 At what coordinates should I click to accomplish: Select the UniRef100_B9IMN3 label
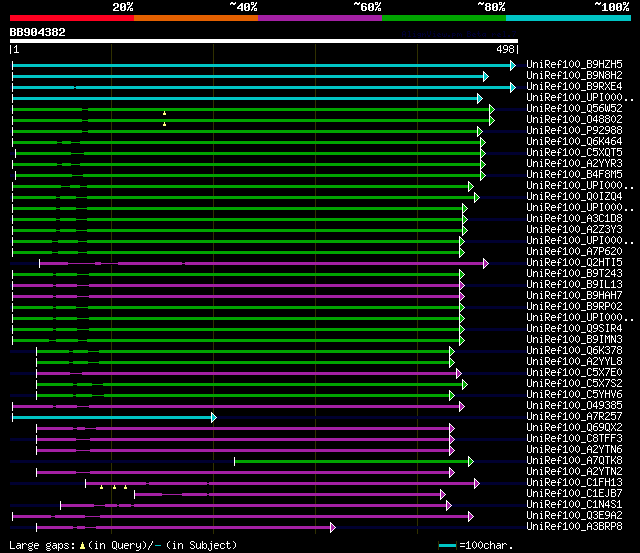coord(574,340)
